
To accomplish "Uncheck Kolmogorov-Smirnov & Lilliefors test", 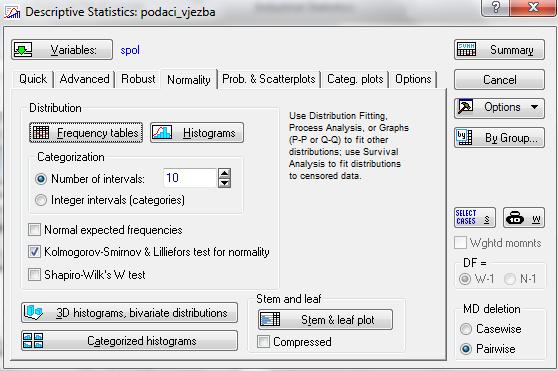I will [x=34, y=251].
